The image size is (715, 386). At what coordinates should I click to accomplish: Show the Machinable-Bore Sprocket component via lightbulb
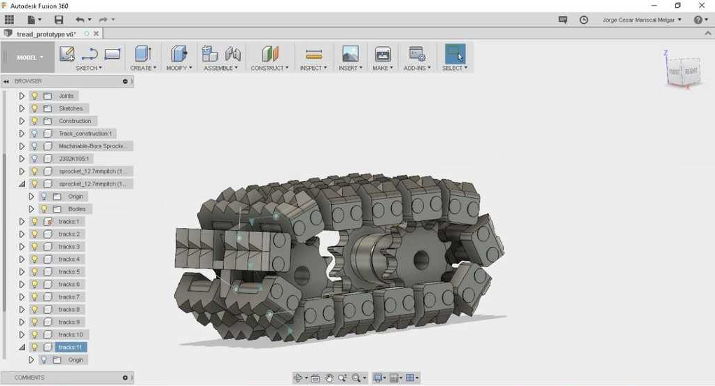click(x=35, y=146)
